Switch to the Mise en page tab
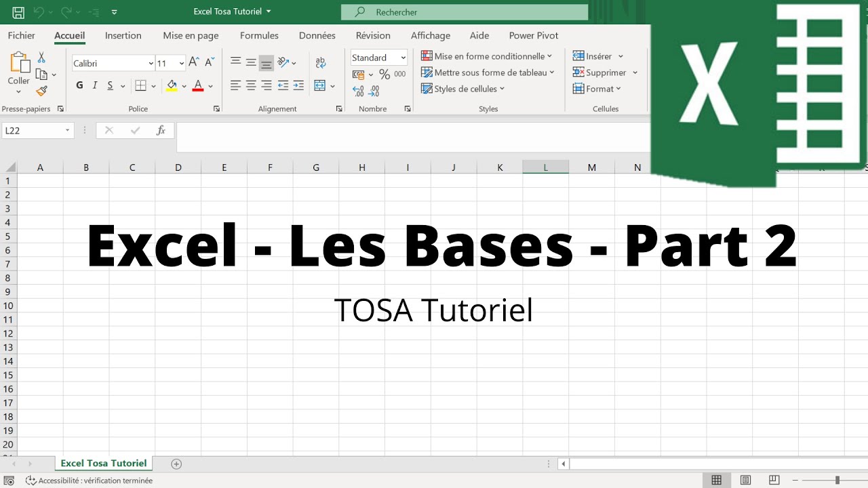 click(191, 35)
